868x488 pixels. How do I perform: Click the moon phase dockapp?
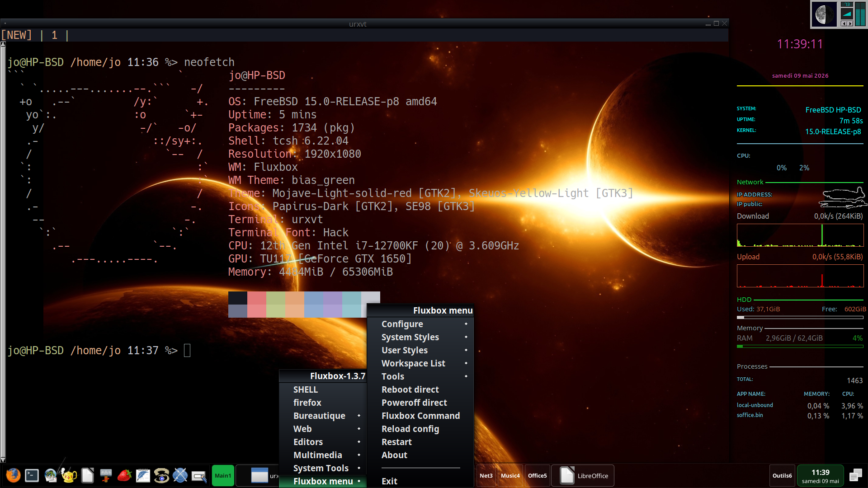click(x=825, y=14)
